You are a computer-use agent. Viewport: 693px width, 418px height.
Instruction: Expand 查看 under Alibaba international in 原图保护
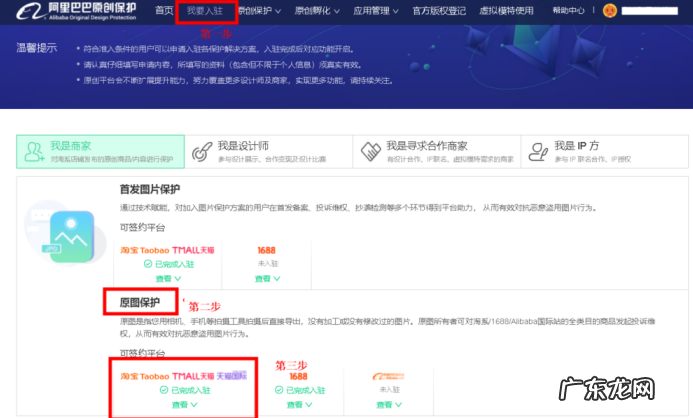pos(389,405)
